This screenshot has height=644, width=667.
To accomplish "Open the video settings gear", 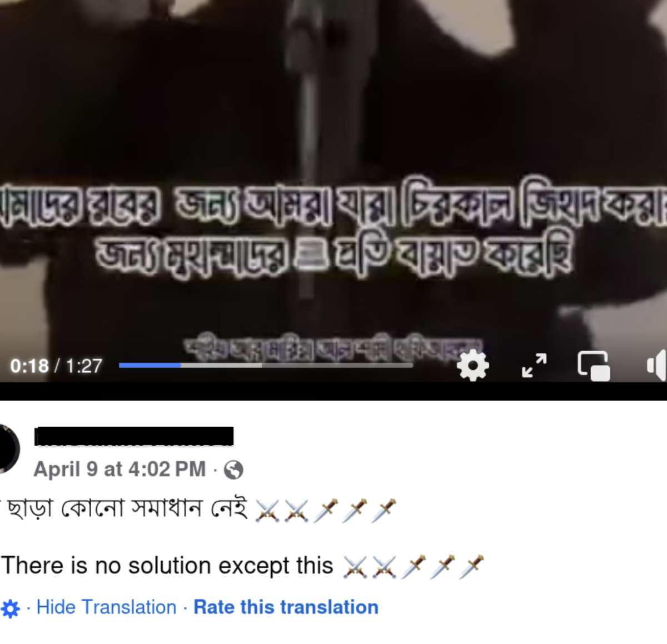I will [x=472, y=366].
